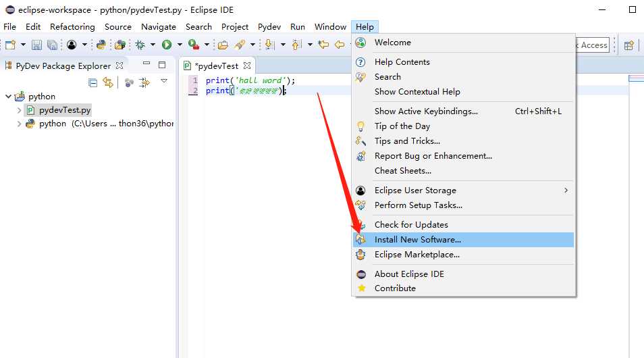Choose Help Contents menu entry
Image resolution: width=644 pixels, height=358 pixels.
point(463,62)
